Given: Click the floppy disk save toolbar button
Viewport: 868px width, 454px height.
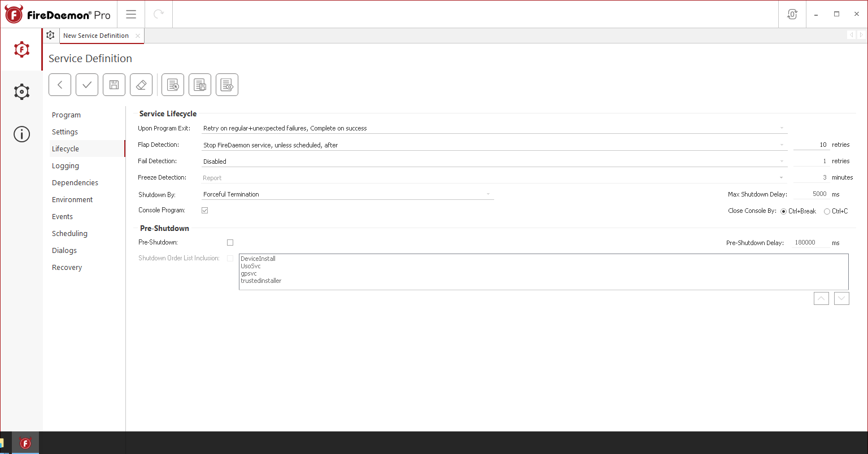Looking at the screenshot, I should 114,85.
